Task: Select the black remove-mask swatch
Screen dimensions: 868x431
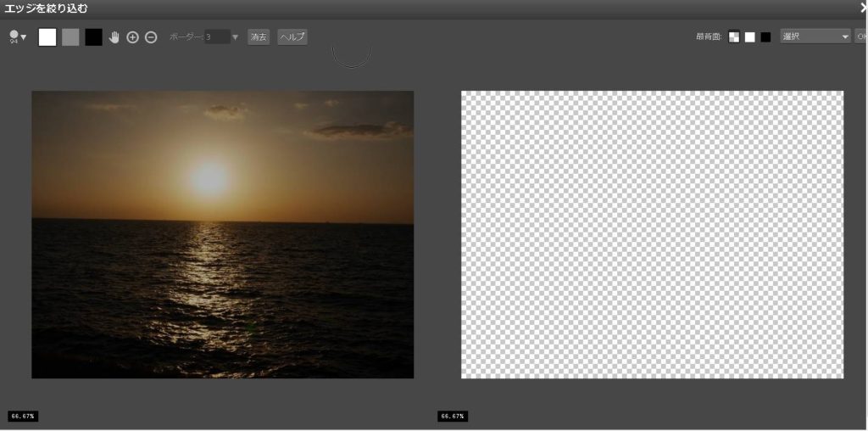Action: pyautogui.click(x=93, y=37)
